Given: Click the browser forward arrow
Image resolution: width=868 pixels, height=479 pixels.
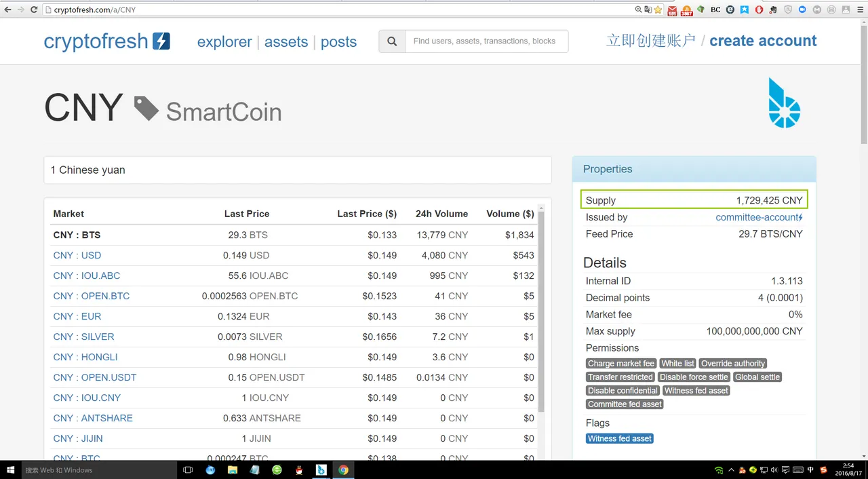Looking at the screenshot, I should (x=20, y=9).
